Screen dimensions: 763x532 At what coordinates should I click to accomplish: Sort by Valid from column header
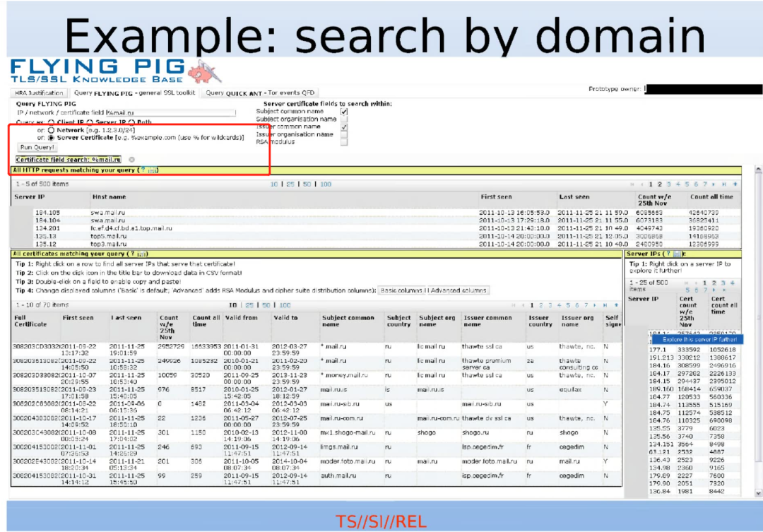point(242,318)
